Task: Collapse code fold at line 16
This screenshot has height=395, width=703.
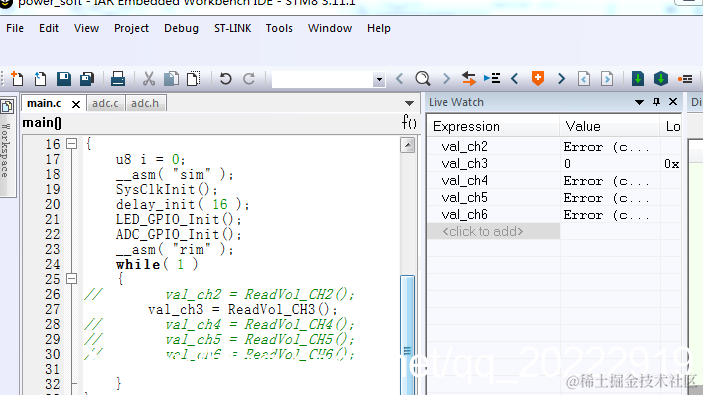Action: click(x=71, y=143)
